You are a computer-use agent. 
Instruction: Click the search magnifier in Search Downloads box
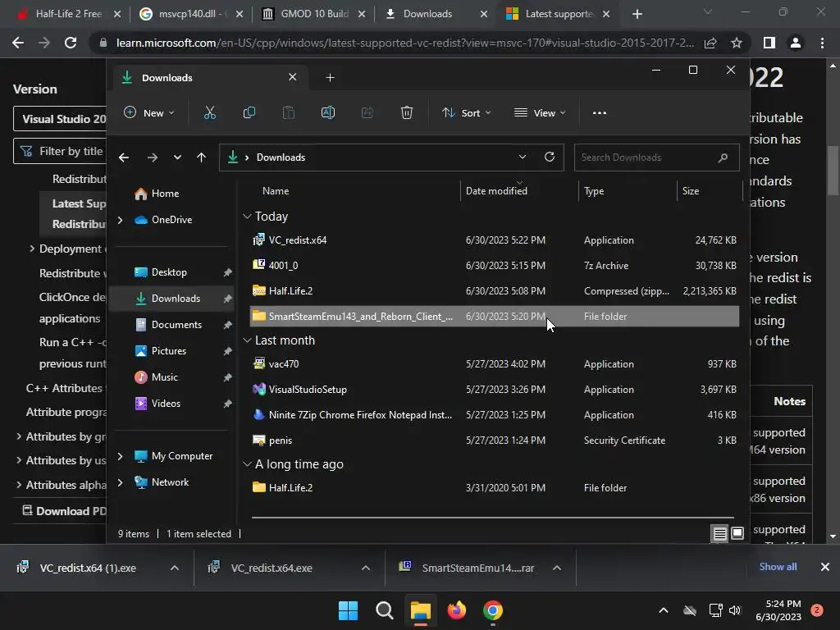pos(723,157)
